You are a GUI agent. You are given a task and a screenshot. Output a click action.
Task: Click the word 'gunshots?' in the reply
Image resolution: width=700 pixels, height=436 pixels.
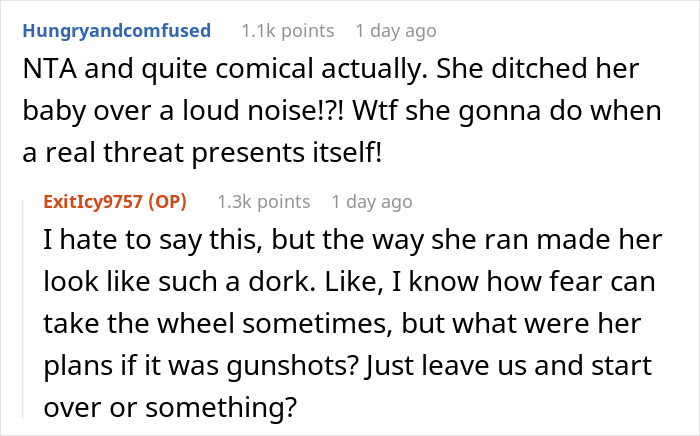293,365
